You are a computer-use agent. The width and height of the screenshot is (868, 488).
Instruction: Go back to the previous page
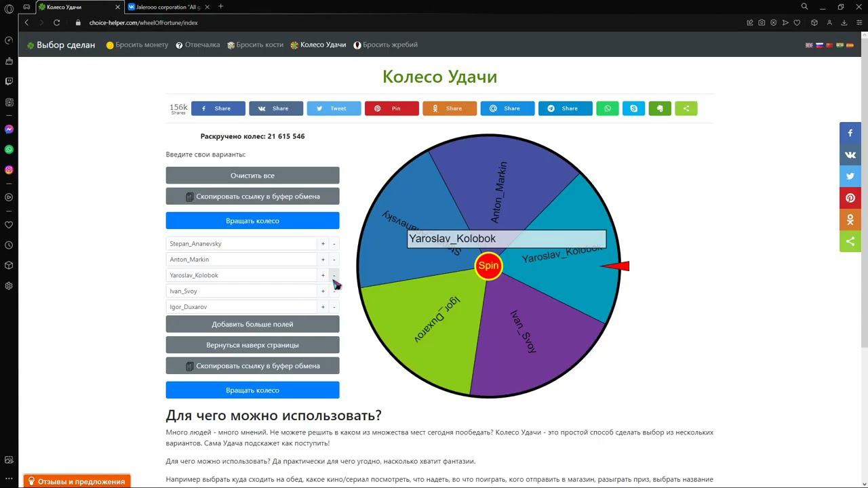[x=26, y=22]
